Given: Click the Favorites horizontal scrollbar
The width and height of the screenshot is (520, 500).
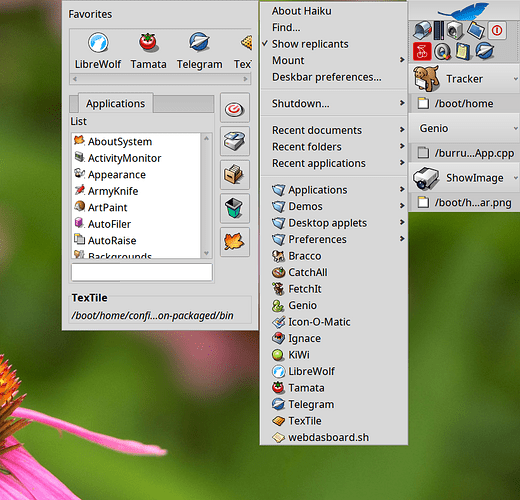Looking at the screenshot, I should point(160,79).
